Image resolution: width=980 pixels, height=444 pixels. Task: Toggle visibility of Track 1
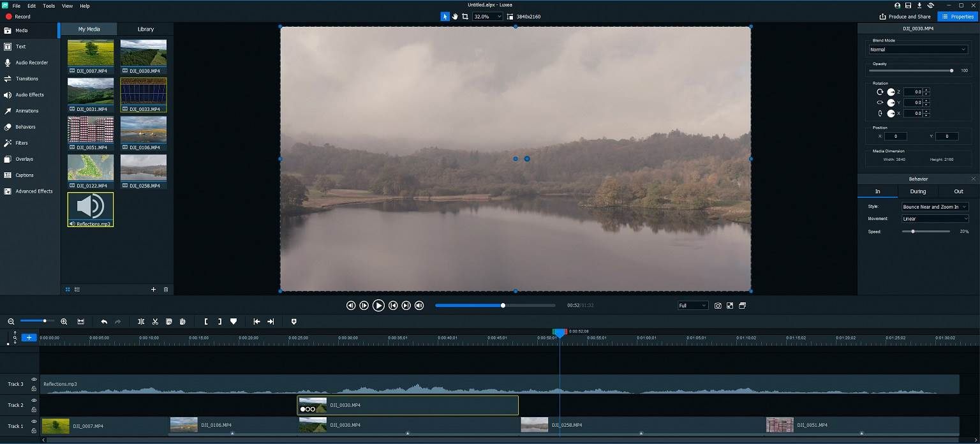(x=34, y=422)
